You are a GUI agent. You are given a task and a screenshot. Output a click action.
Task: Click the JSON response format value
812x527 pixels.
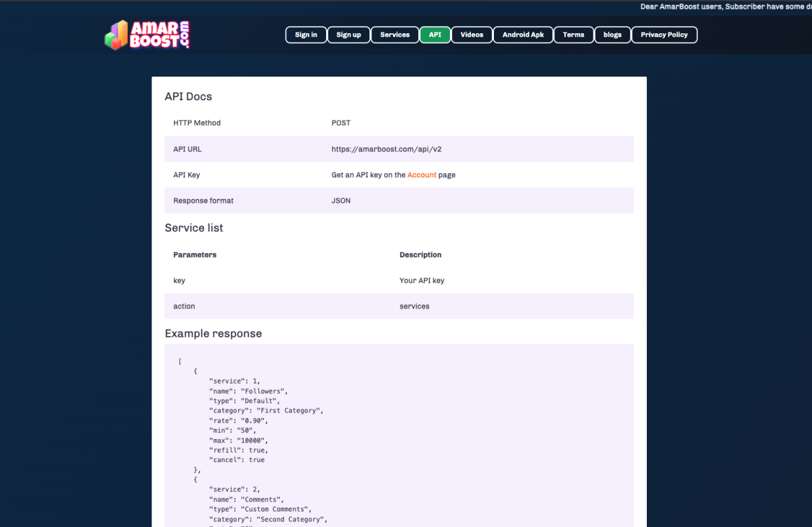pyautogui.click(x=341, y=201)
